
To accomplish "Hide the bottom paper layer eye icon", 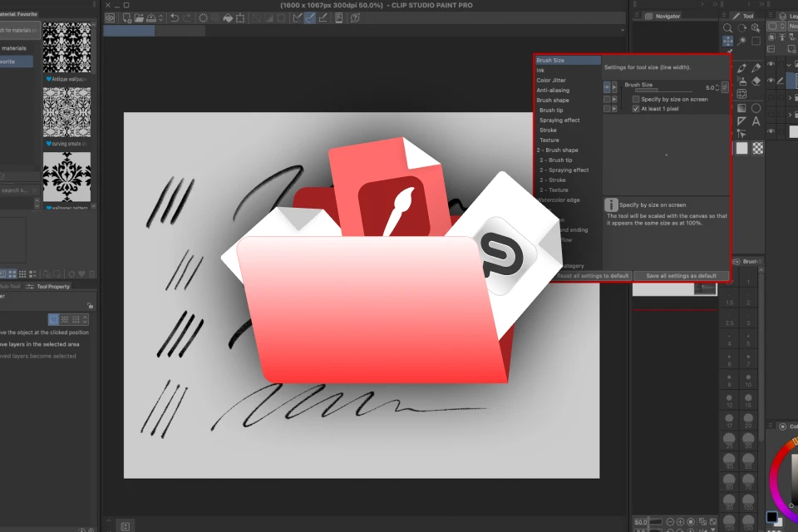I will pos(771,131).
